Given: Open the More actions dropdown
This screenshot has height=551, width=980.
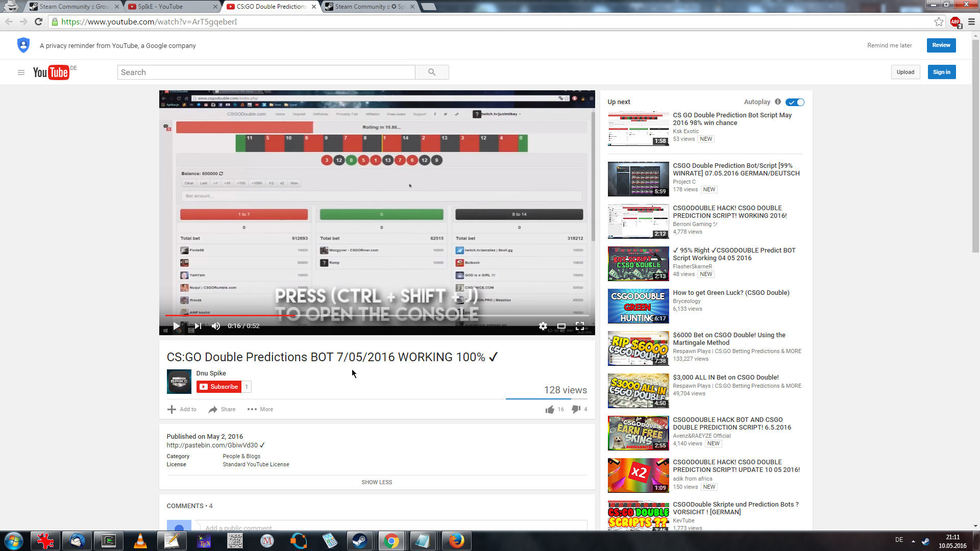Looking at the screenshot, I should click(260, 409).
